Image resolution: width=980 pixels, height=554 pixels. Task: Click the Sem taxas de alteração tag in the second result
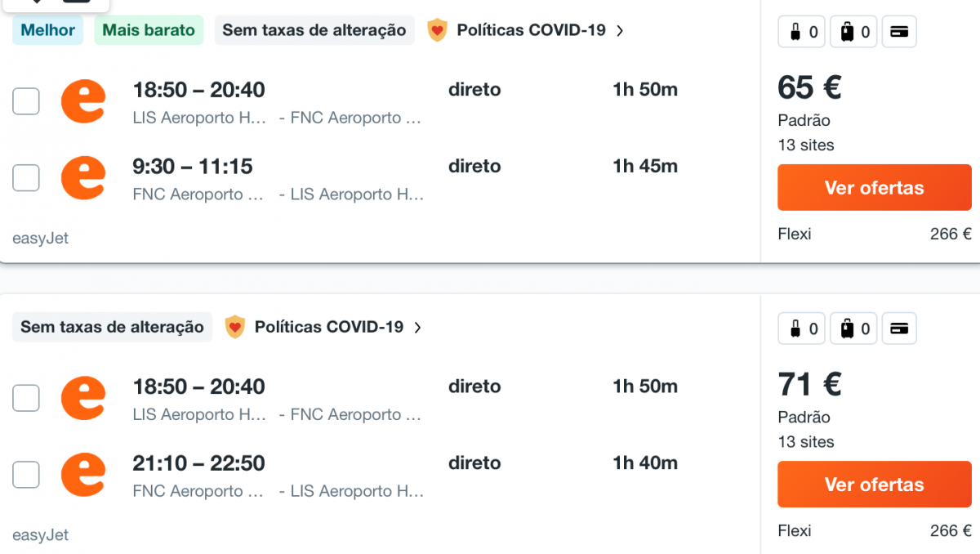112,327
